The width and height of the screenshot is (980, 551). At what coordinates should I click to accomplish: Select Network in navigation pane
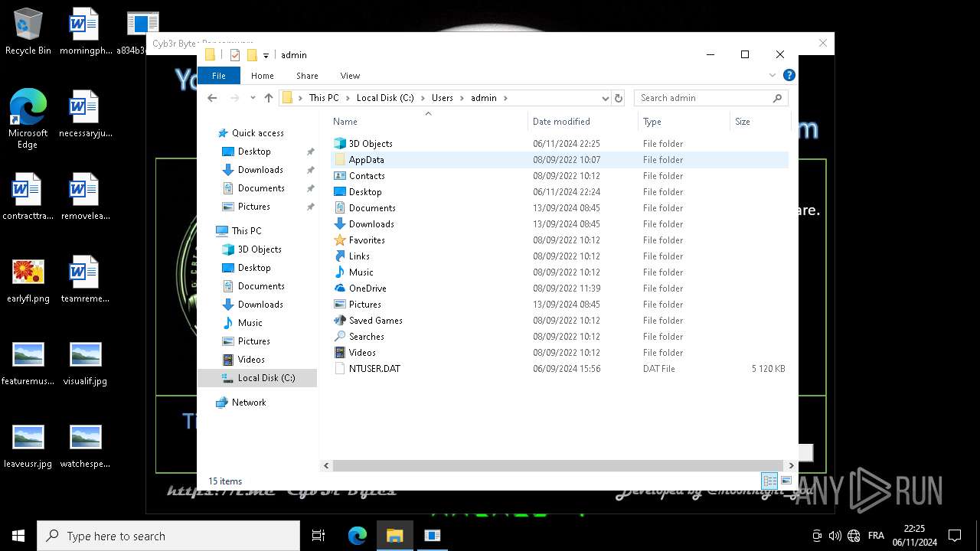pos(249,403)
